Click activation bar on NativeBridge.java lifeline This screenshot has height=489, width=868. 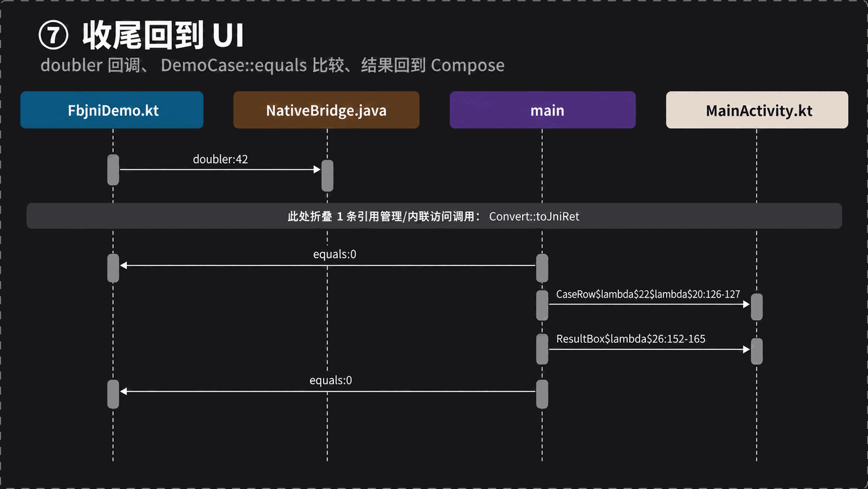click(328, 176)
